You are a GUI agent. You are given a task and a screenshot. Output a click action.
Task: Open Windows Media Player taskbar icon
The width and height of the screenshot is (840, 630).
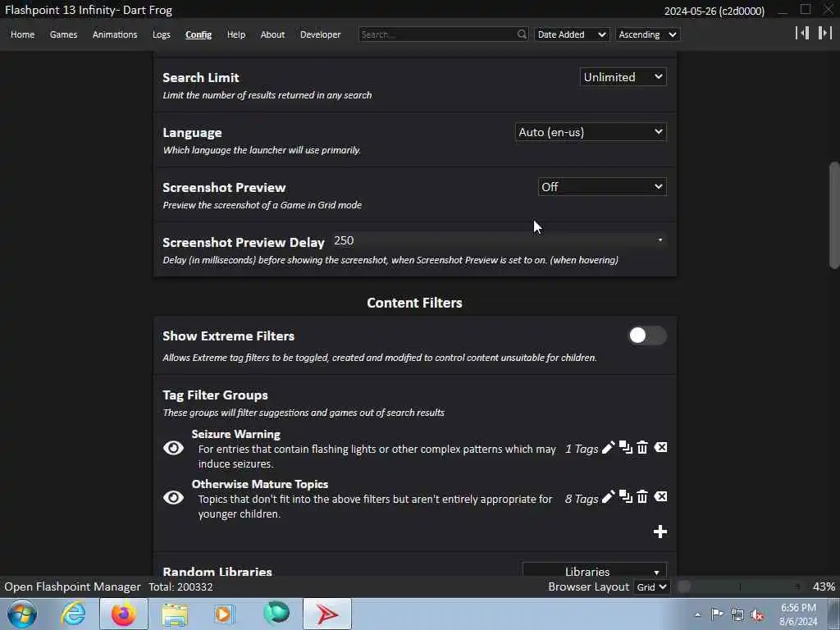coord(224,614)
